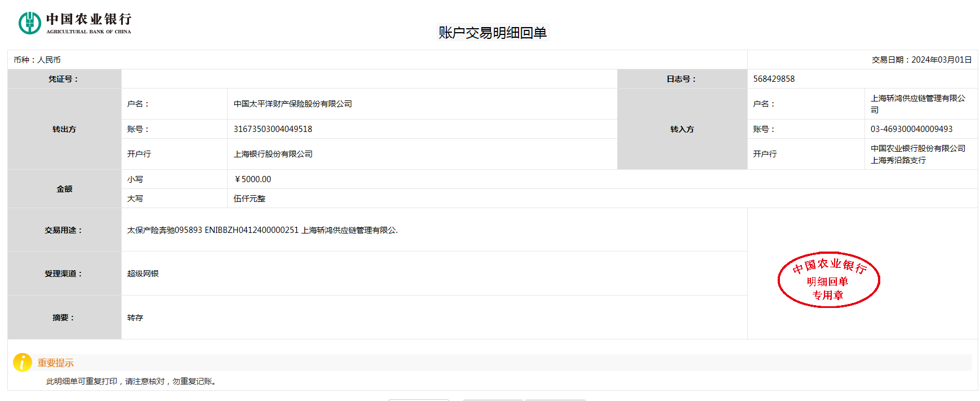This screenshot has width=980, height=401.
Task: Click the 超级网银 channel value
Action: (143, 274)
